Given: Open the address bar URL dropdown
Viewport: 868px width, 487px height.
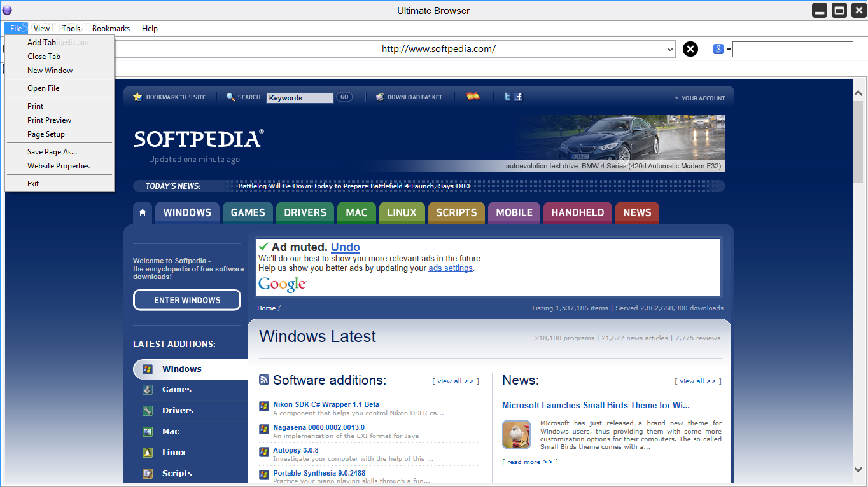Looking at the screenshot, I should pos(671,49).
